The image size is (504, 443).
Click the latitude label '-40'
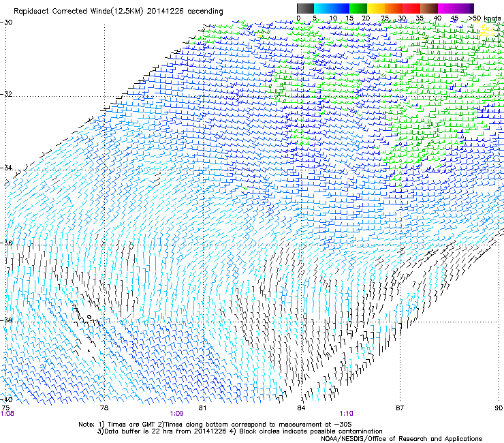[6, 399]
